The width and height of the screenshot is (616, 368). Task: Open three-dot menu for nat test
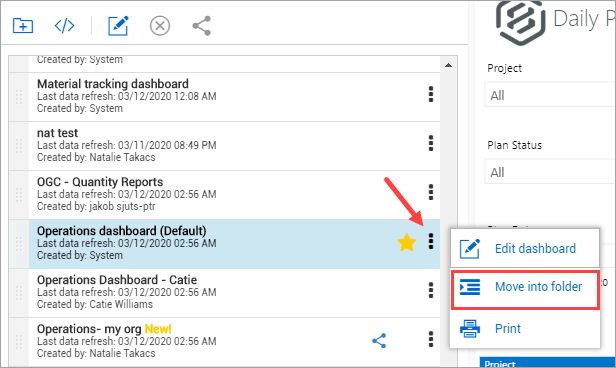coord(431,143)
